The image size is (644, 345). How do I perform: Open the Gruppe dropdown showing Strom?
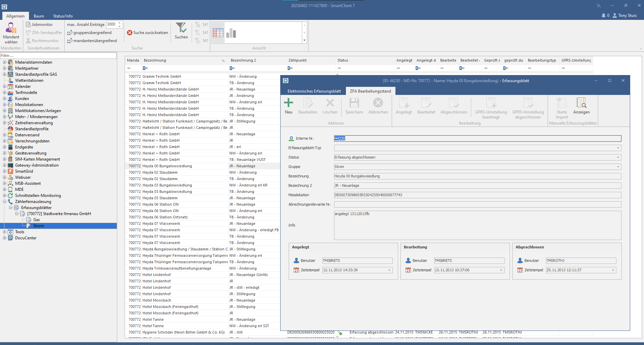(618, 167)
